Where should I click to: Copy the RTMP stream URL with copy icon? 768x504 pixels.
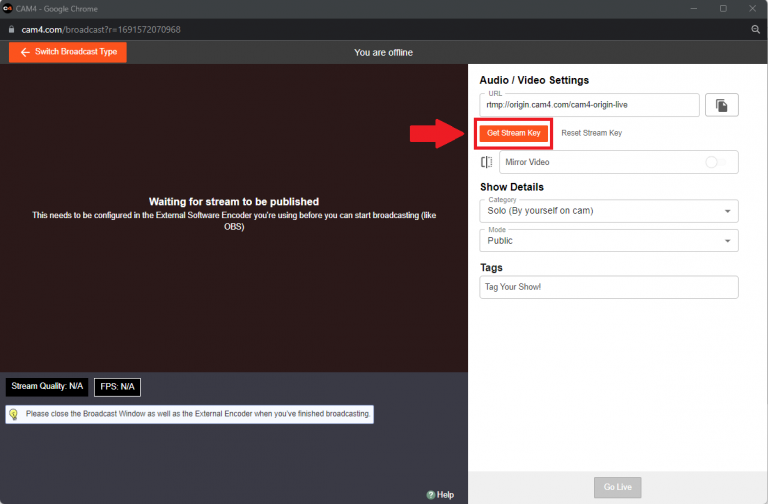721,105
